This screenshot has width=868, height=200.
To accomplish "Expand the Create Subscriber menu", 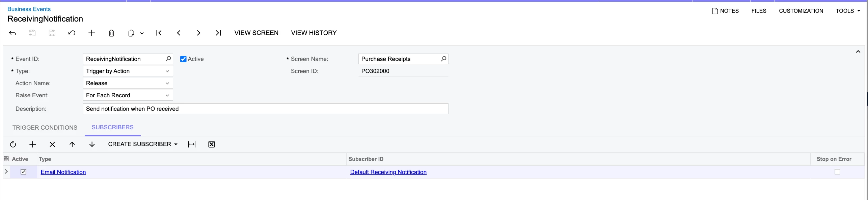I will pyautogui.click(x=143, y=144).
